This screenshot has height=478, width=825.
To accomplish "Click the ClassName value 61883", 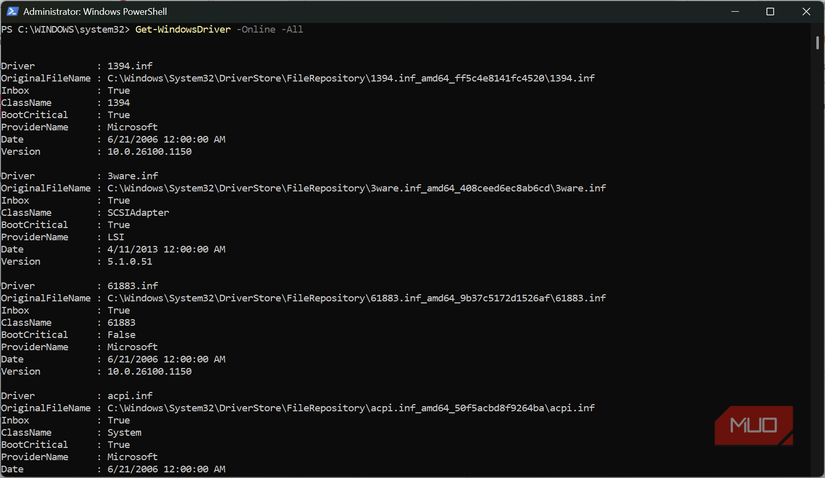I will (x=122, y=323).
